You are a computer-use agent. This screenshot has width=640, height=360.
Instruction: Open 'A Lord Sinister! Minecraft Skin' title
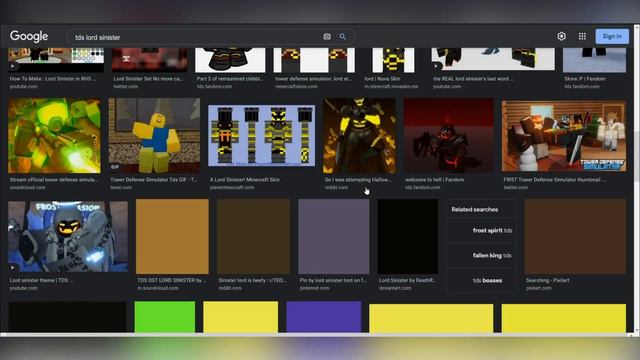click(245, 180)
